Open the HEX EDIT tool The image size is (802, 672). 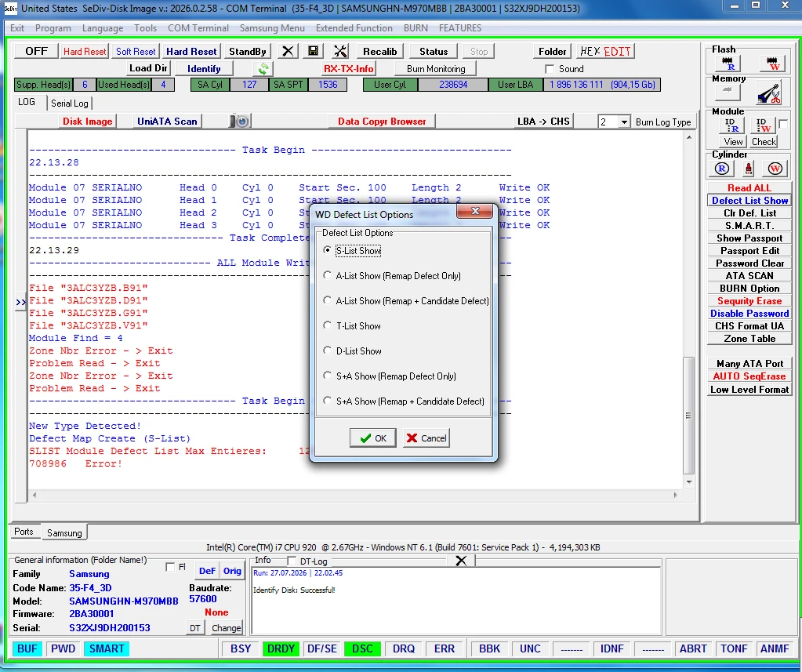point(605,51)
